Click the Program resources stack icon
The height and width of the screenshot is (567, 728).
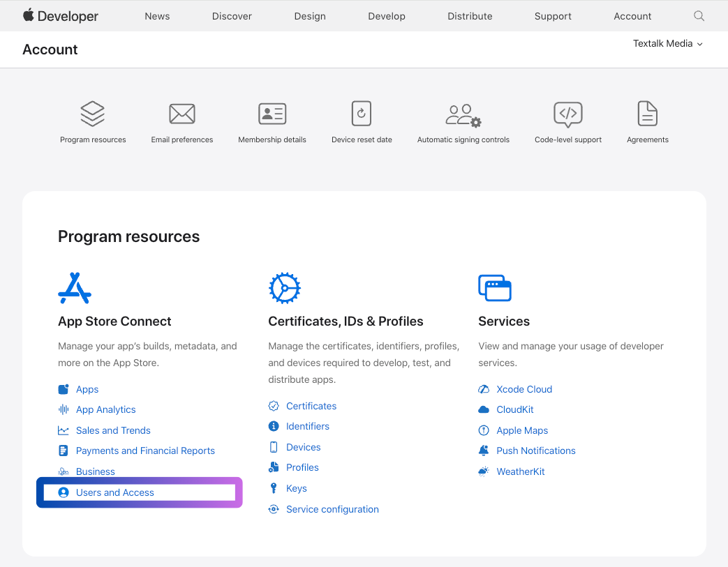(93, 114)
